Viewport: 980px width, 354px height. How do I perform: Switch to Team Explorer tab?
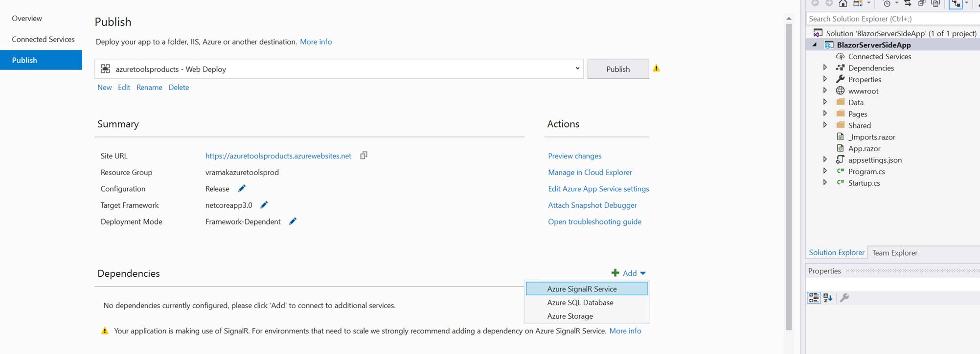894,253
